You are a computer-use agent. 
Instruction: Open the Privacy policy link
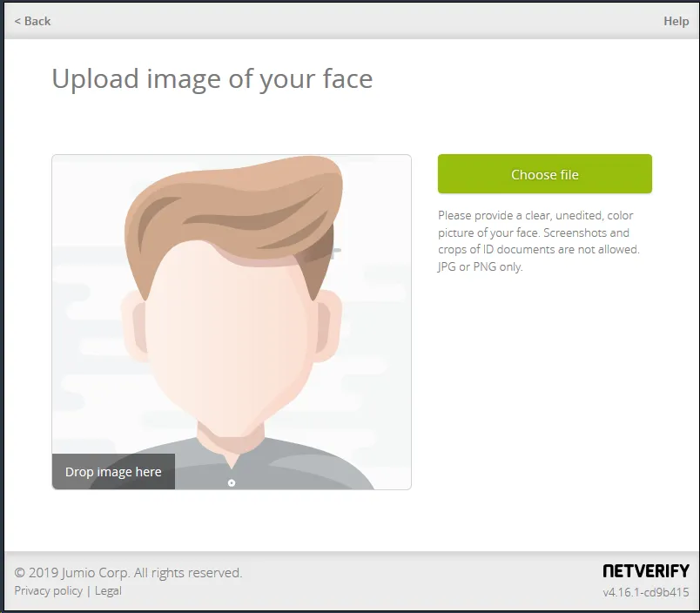(x=48, y=590)
